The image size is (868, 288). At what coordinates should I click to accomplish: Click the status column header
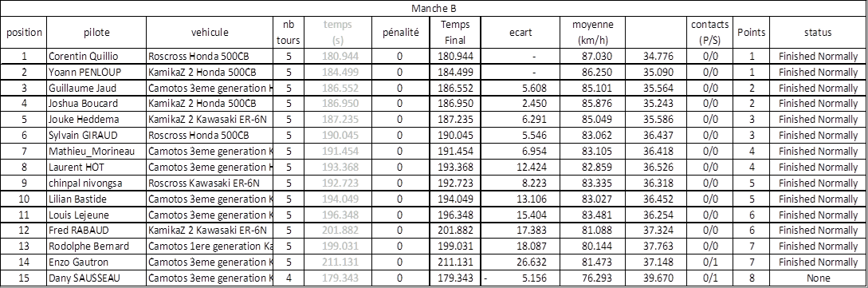(x=818, y=32)
